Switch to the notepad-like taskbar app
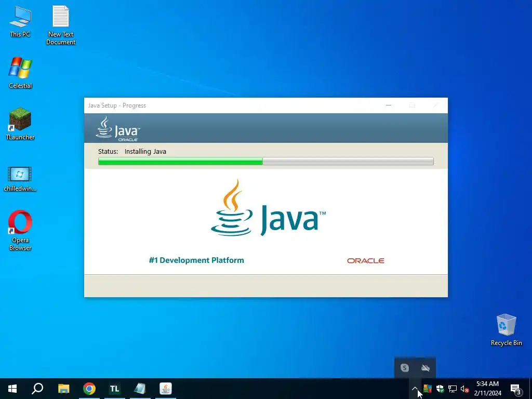The height and width of the screenshot is (399, 532). tap(140, 389)
